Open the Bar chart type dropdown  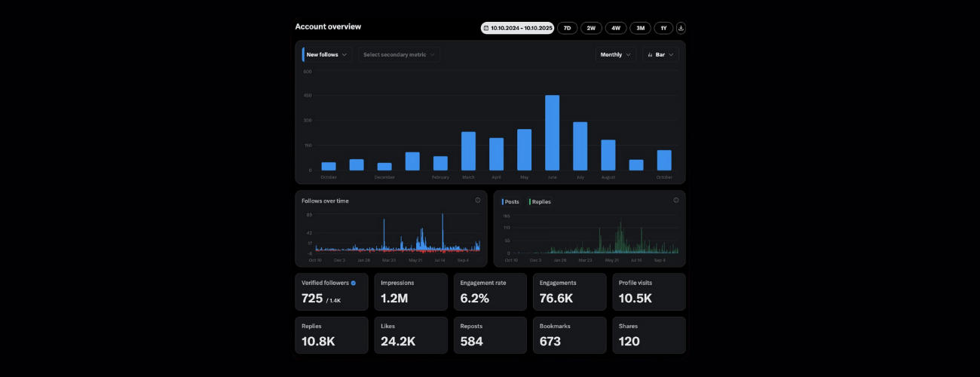(x=660, y=54)
